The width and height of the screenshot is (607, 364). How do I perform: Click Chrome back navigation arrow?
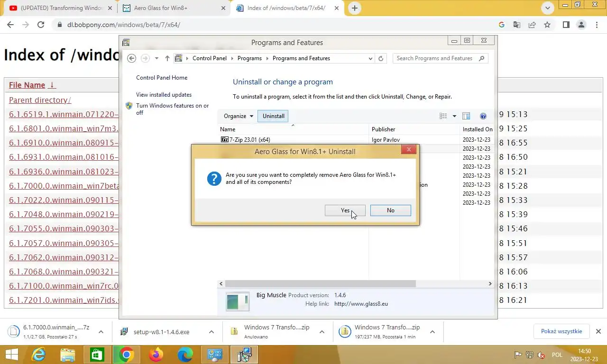10,25
